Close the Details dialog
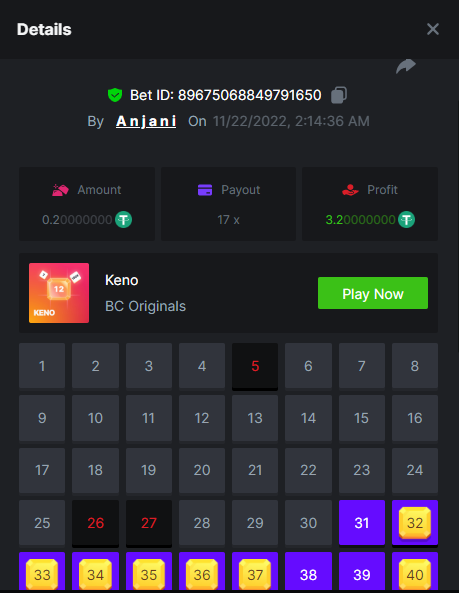This screenshot has width=459, height=593. point(433,29)
